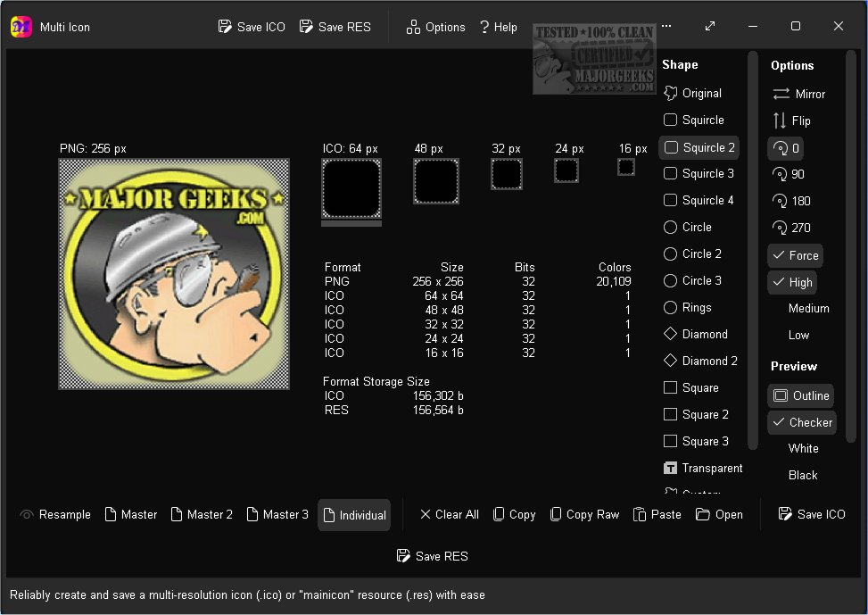868x615 pixels.
Task: Select the Square 2 shape
Action: 696,414
